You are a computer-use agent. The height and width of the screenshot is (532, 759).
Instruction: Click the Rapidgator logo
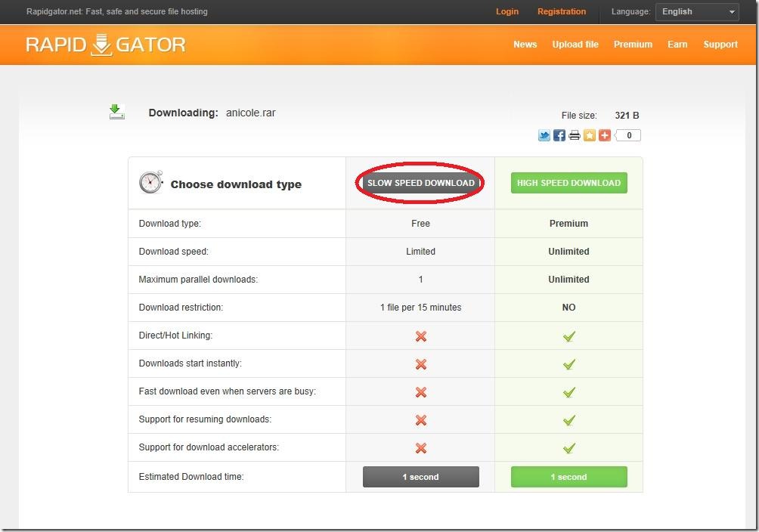105,45
